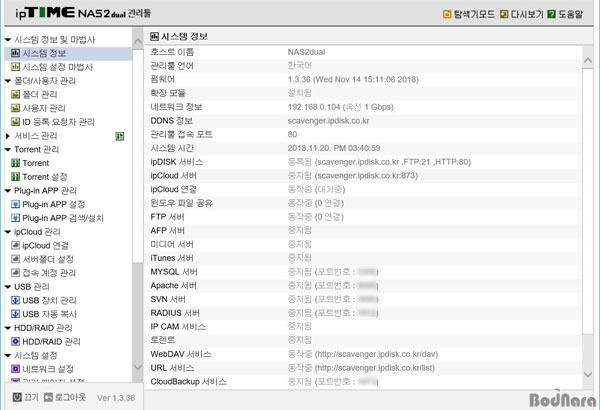600x410 pixels.
Task: Click 다시보기 text to refresh
Action: tap(527, 15)
